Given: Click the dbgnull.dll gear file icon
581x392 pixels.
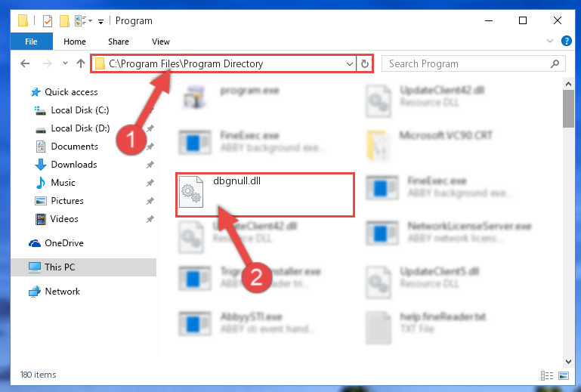Looking at the screenshot, I should click(191, 192).
